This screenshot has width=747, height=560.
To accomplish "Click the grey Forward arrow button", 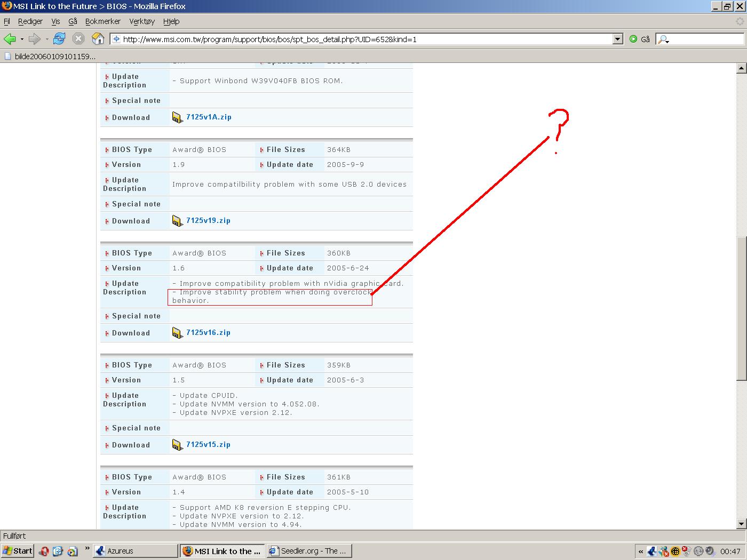I will (35, 39).
